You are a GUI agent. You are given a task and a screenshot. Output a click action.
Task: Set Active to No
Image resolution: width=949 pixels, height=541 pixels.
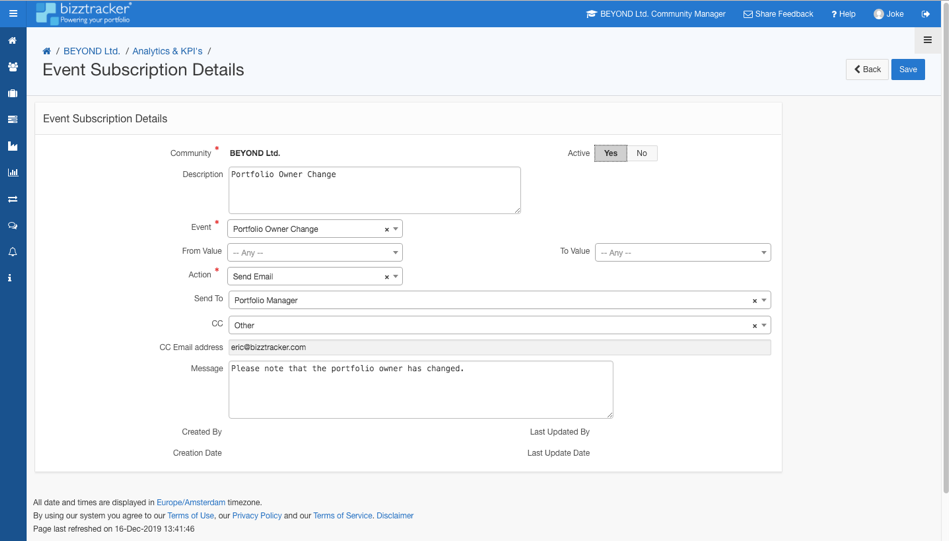[x=642, y=153]
